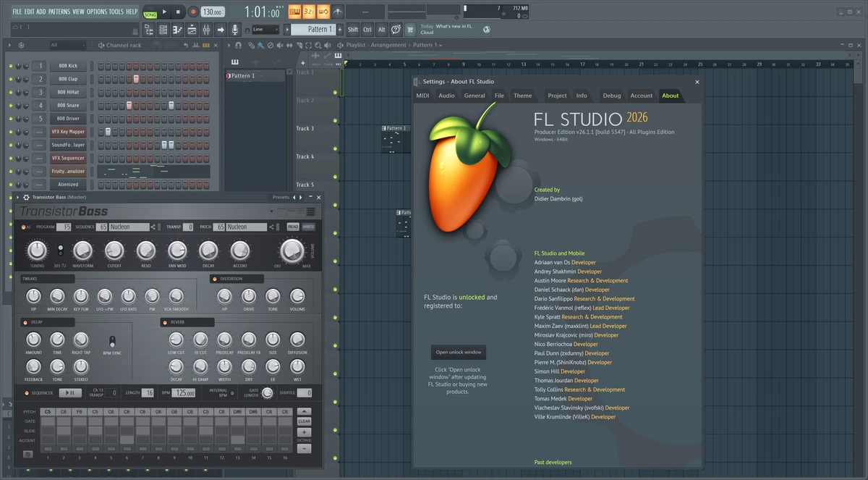Select the Draw pencil tool in Playlist toolbar

coord(252,45)
